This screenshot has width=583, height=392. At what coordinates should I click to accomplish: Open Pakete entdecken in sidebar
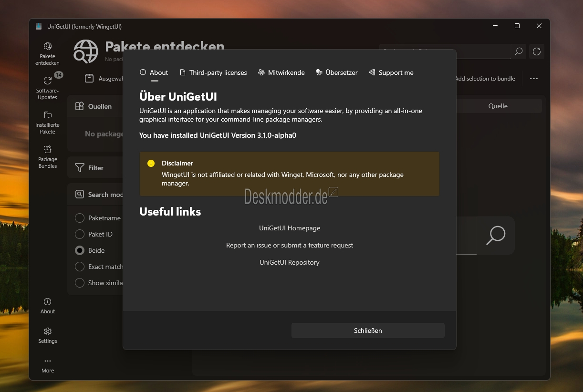(x=48, y=53)
